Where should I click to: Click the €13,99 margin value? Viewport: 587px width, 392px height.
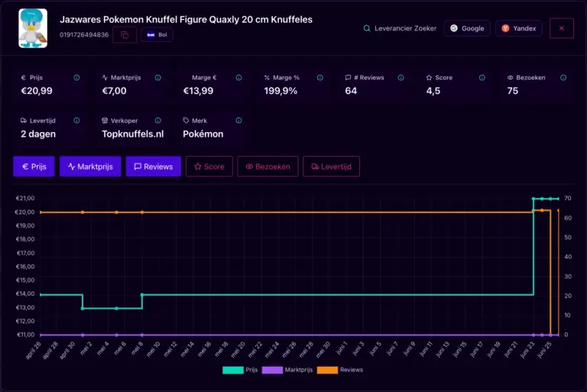click(x=198, y=91)
